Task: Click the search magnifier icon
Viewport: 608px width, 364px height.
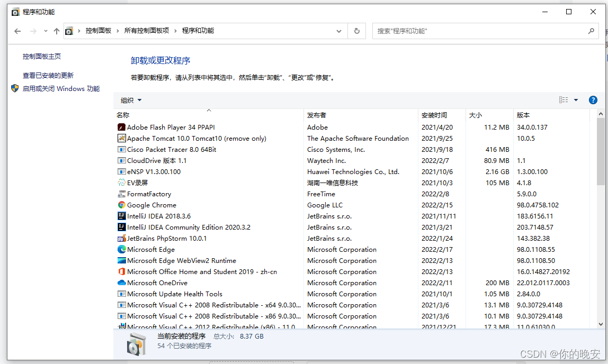Action: pyautogui.click(x=591, y=31)
